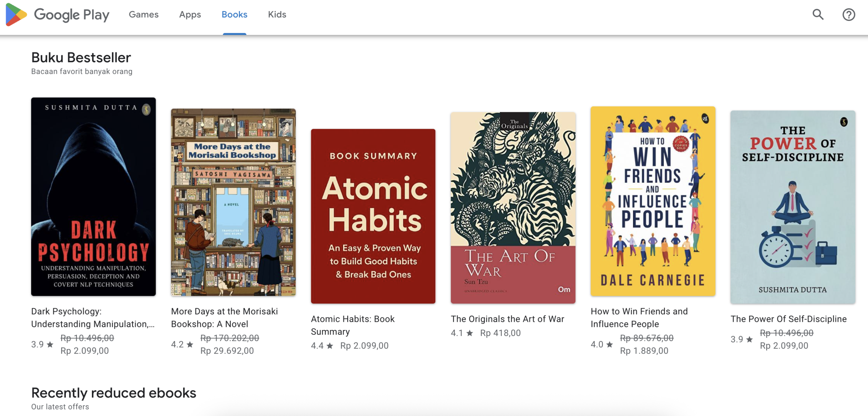
Task: Select the Books tab
Action: tap(234, 15)
